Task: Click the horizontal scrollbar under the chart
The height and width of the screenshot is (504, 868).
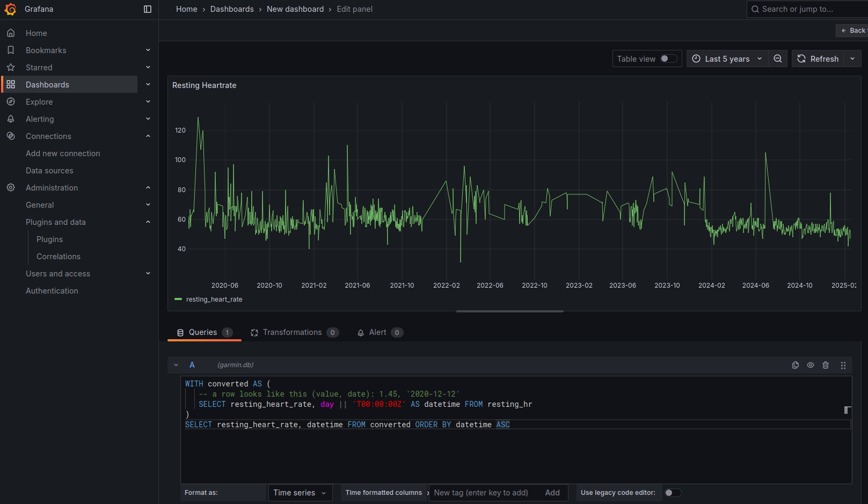Action: click(x=510, y=311)
